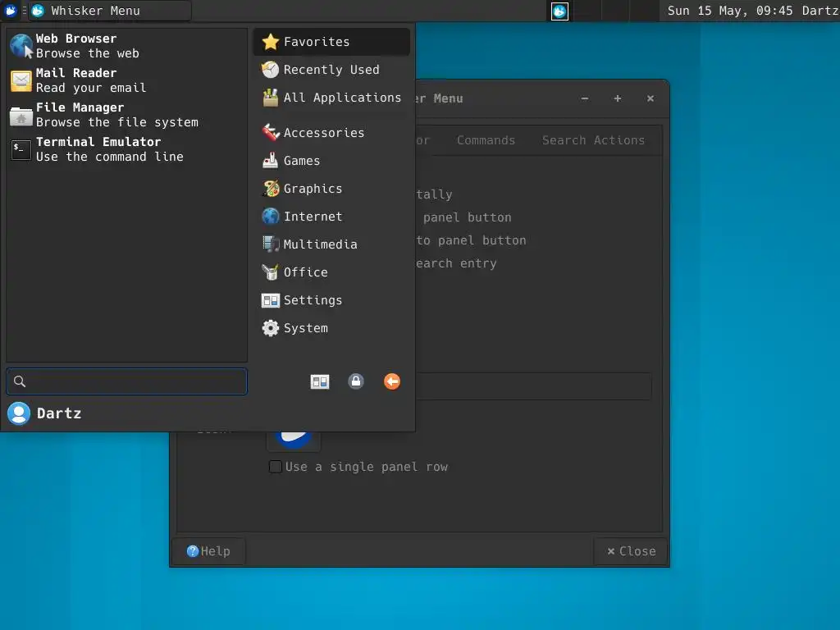
Task: Launch Terminal Emulator favorite
Action: [127, 149]
